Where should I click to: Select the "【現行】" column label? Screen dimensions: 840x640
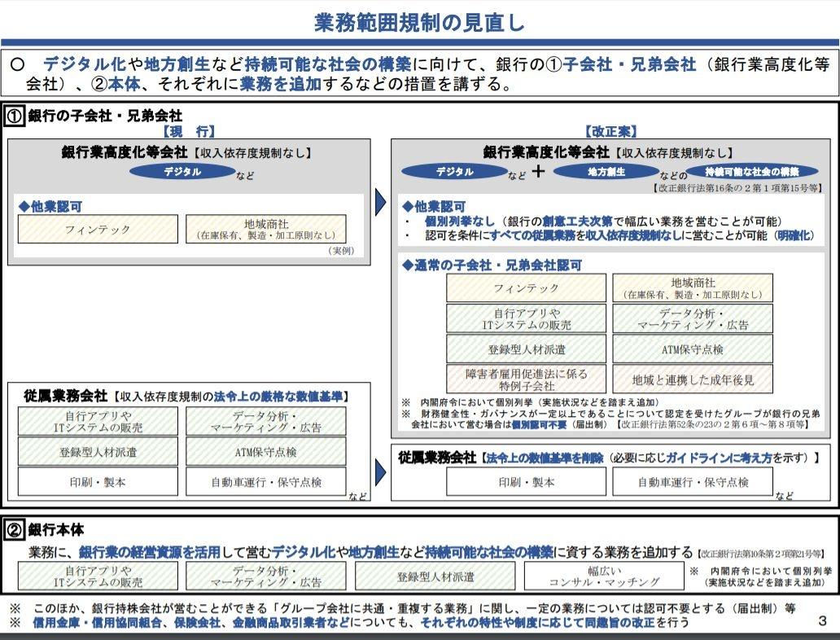(189, 131)
